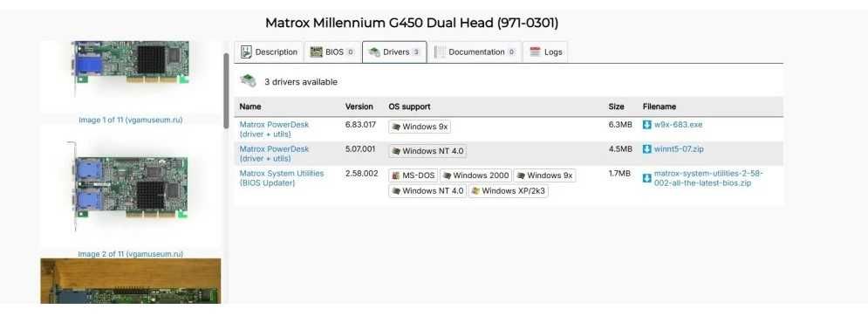Click the Drivers tab disk icon
Image resolution: width=868 pixels, height=316 pixels.
[x=373, y=52]
